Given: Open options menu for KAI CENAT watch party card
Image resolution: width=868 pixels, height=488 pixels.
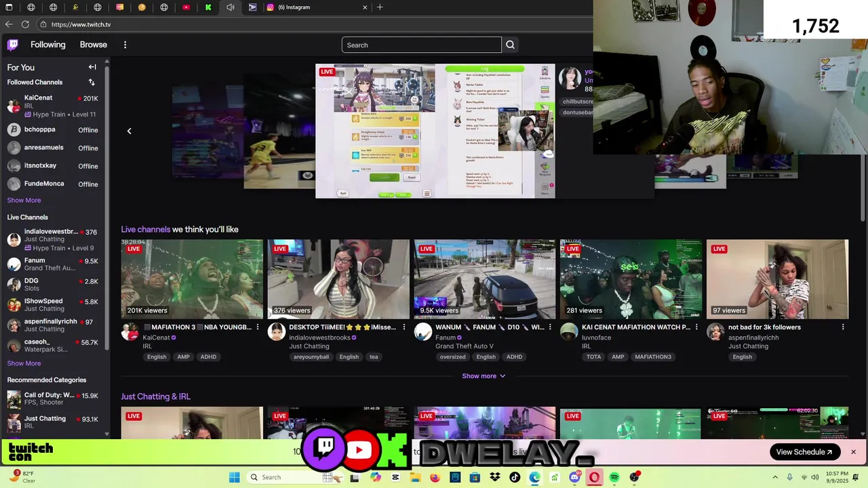Looking at the screenshot, I should click(696, 327).
